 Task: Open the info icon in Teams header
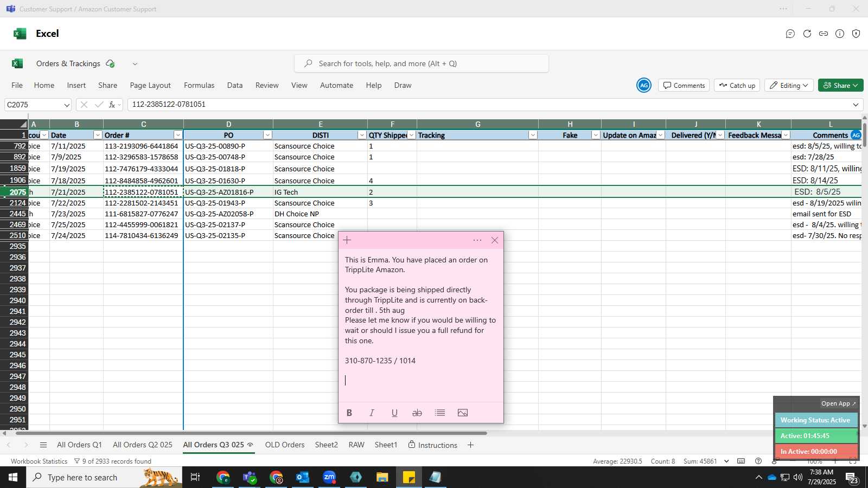[840, 34]
